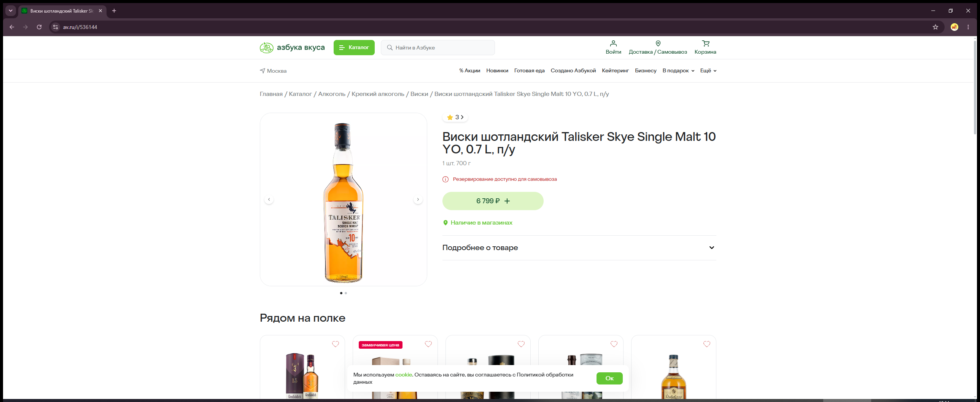The height and width of the screenshot is (402, 980).
Task: Expand the Ещё dropdown menu
Action: [708, 70]
